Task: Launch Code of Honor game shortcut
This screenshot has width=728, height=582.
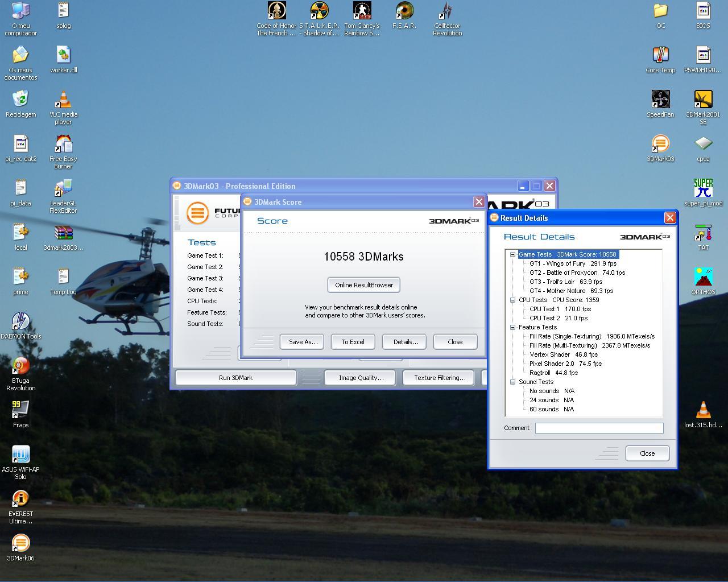Action: [276, 10]
